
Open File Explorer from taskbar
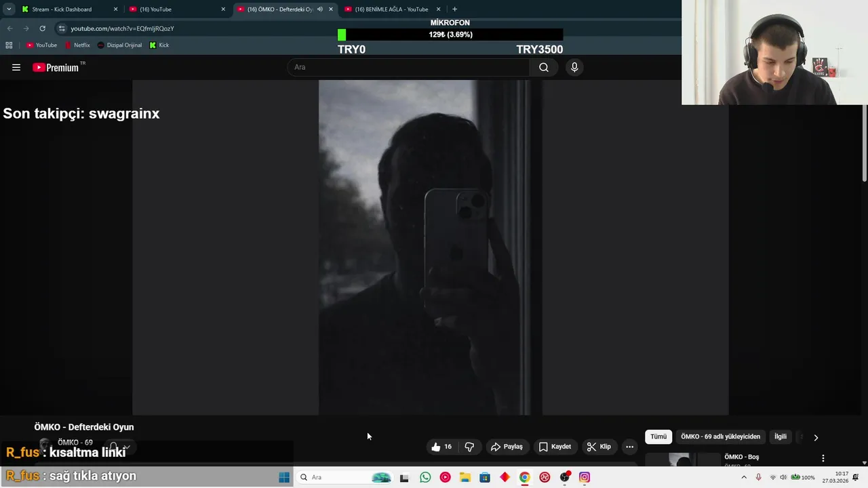click(x=465, y=477)
